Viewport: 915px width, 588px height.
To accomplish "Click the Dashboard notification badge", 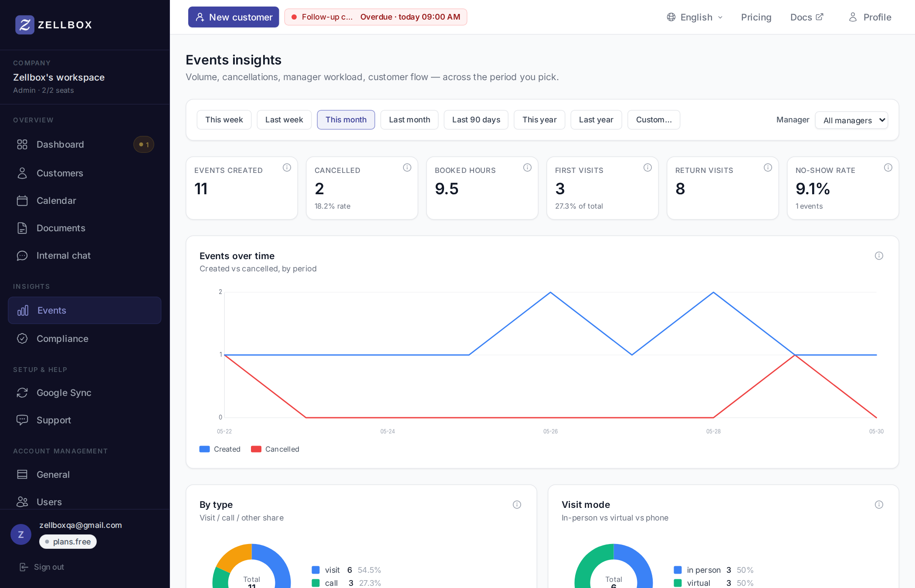I will pos(144,145).
